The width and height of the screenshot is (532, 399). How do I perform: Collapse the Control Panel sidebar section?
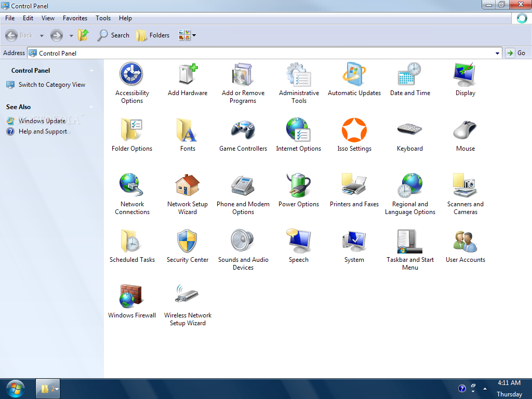pyautogui.click(x=91, y=71)
